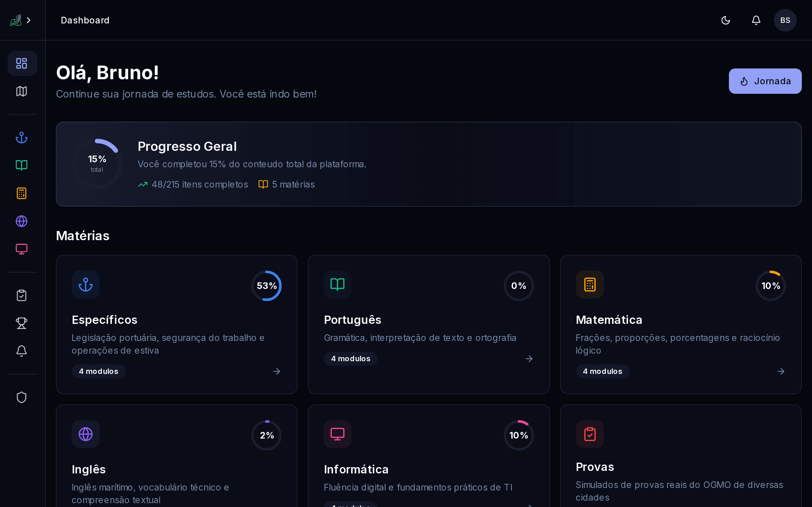Toggle dark mode with the moon icon
812x507 pixels.
pyautogui.click(x=725, y=20)
